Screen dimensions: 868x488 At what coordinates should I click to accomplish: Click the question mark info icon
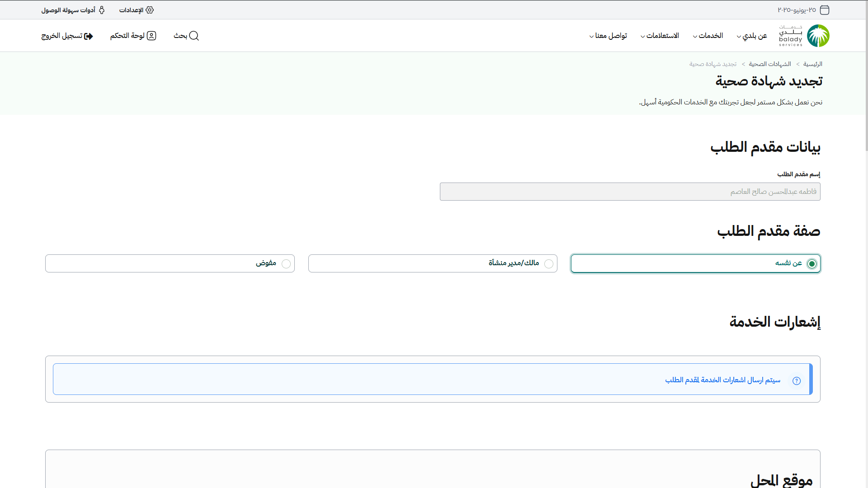(x=797, y=380)
